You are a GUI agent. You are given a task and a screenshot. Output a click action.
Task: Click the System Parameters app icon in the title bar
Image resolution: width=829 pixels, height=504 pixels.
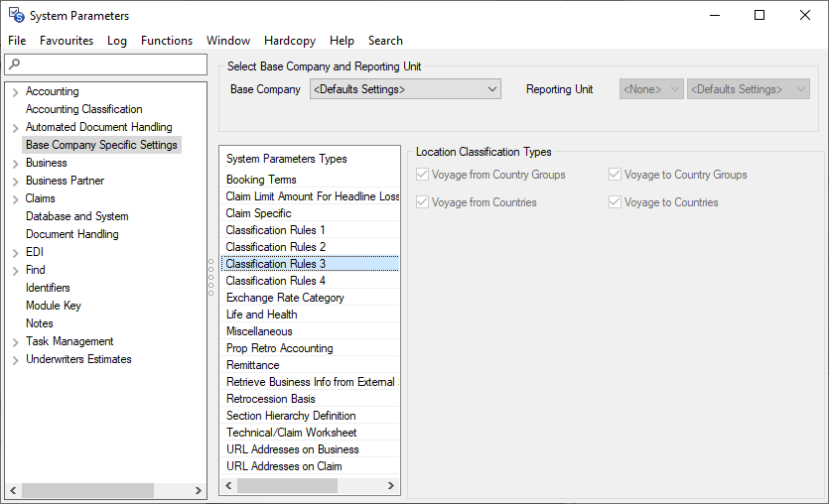[15, 16]
